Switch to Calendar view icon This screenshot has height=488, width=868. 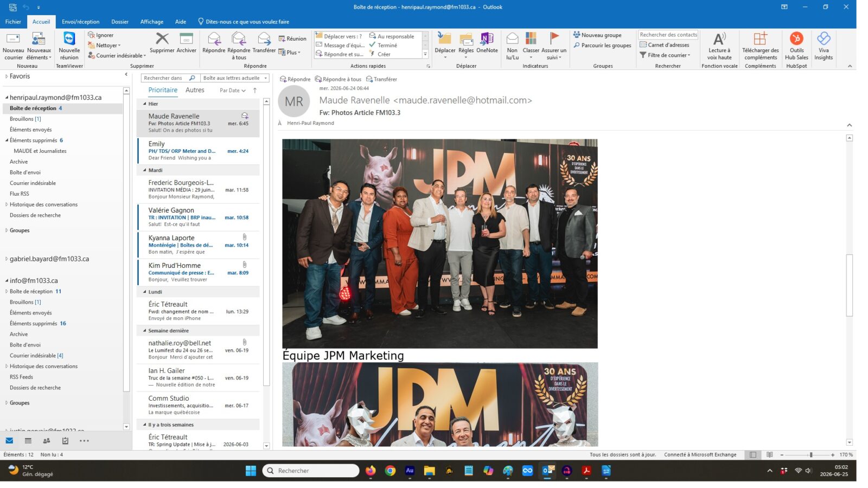28,441
